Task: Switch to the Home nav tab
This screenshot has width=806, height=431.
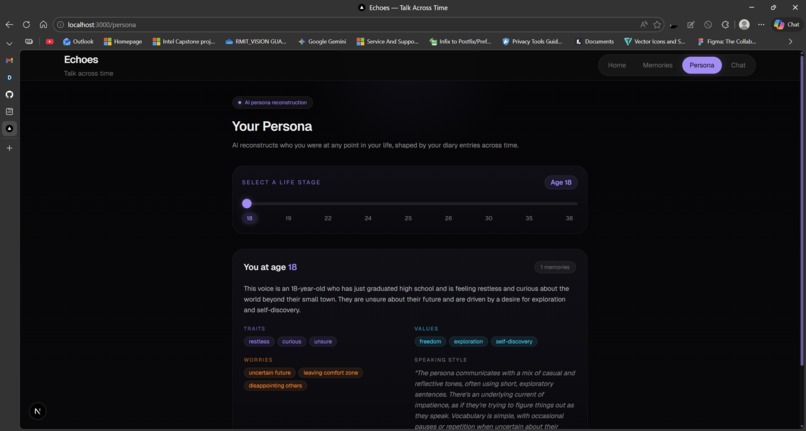Action: (617, 65)
